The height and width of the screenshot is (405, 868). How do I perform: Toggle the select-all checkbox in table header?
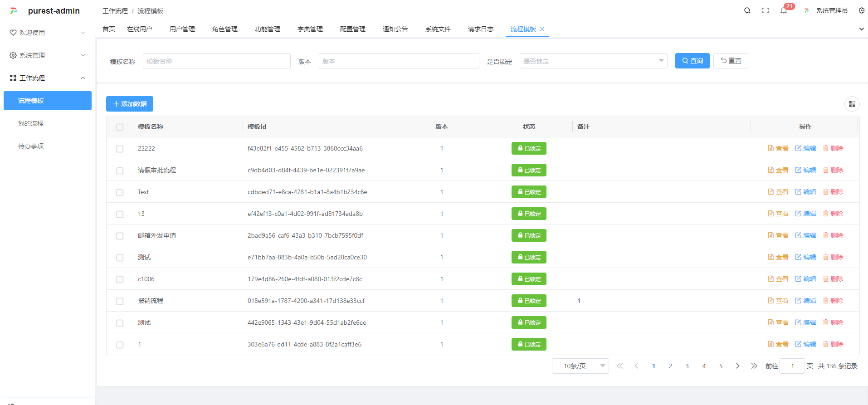(120, 127)
